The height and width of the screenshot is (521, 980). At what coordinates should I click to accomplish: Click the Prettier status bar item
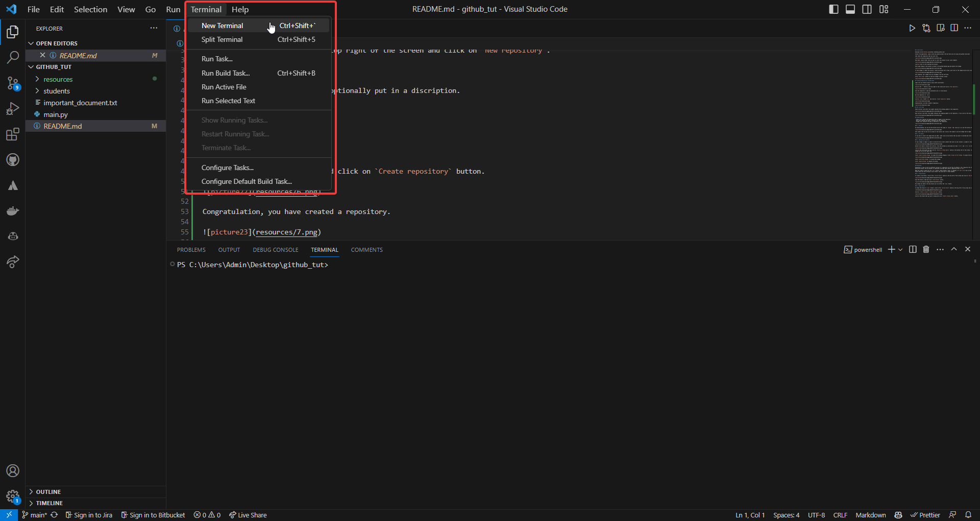coord(925,515)
